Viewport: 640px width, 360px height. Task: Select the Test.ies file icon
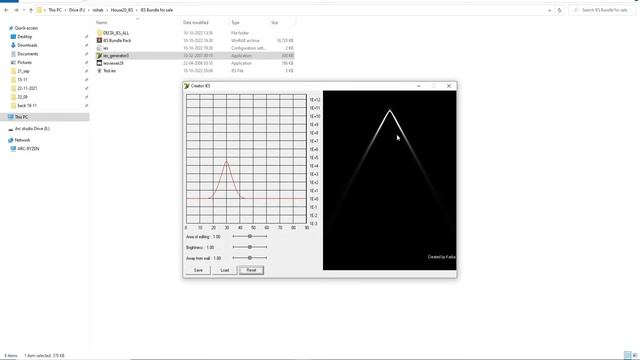point(99,71)
